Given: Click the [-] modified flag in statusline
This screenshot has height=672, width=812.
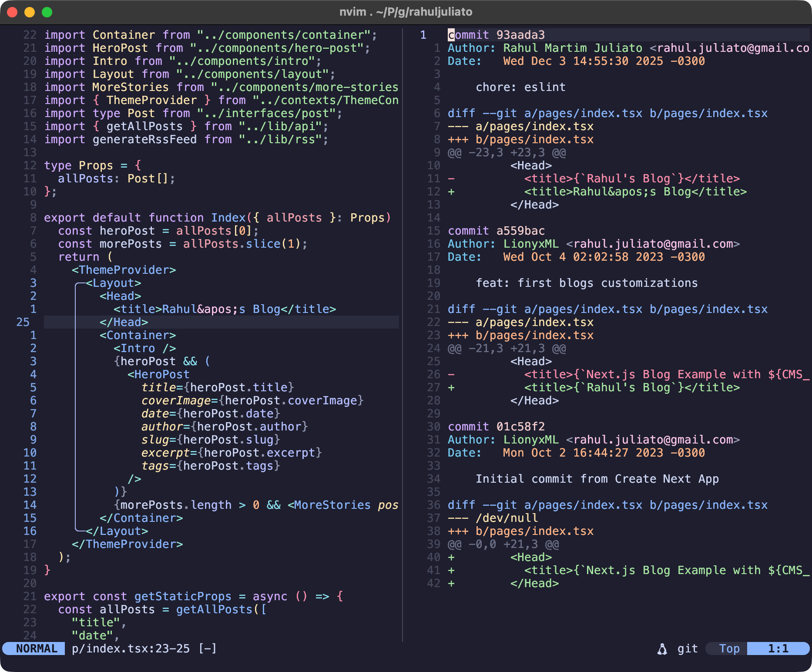Looking at the screenshot, I should pos(207,648).
